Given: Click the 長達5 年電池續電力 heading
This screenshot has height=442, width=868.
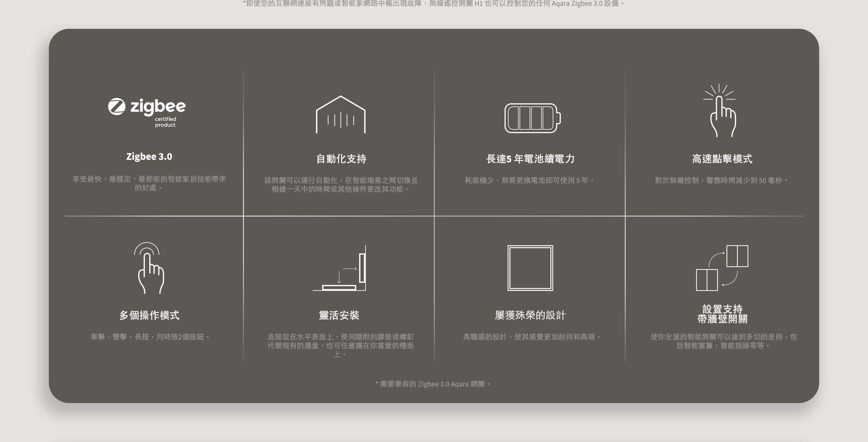Looking at the screenshot, I should [x=530, y=159].
